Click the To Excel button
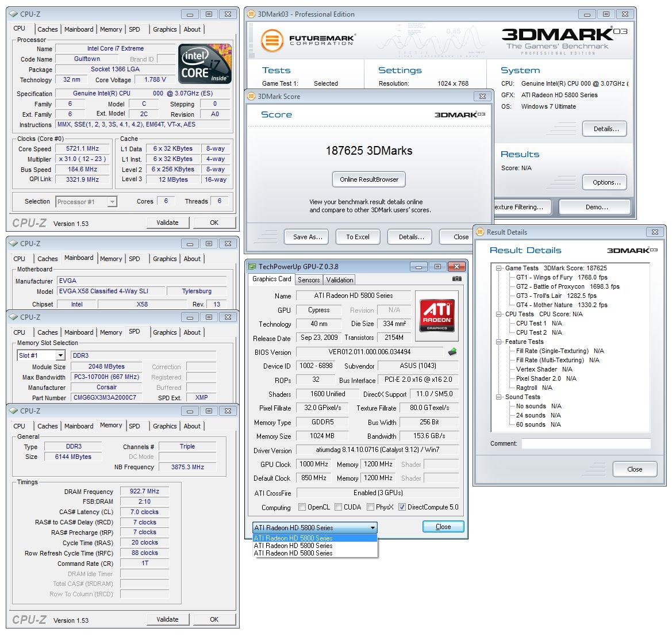The image size is (672, 636). [358, 237]
